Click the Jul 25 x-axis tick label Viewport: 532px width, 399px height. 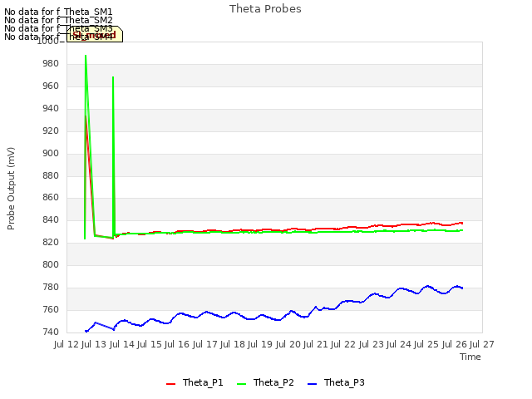point(426,344)
